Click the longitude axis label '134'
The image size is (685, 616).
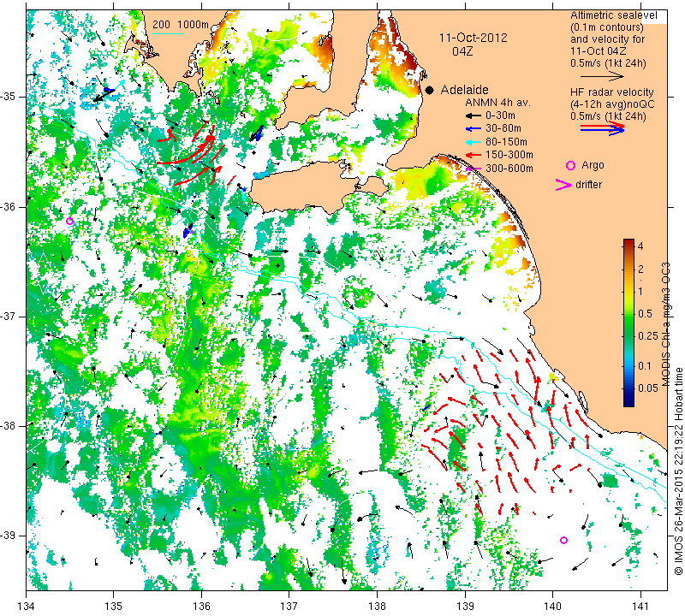pyautogui.click(x=27, y=607)
